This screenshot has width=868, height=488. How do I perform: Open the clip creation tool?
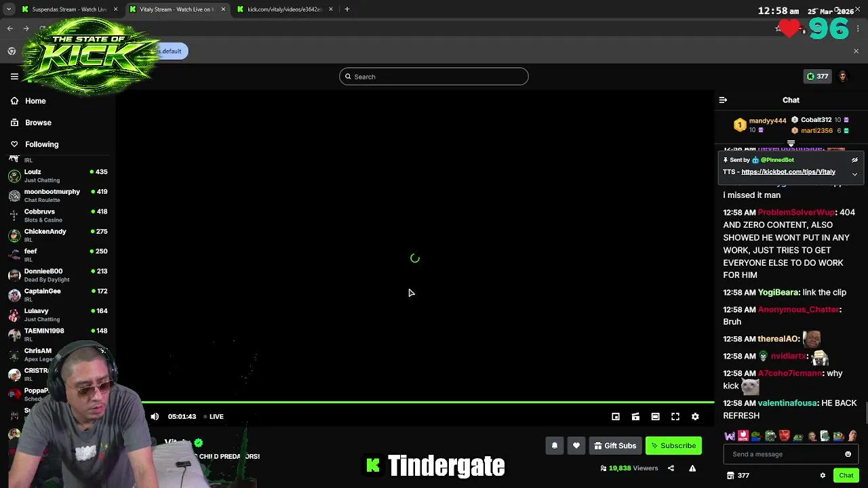point(635,417)
